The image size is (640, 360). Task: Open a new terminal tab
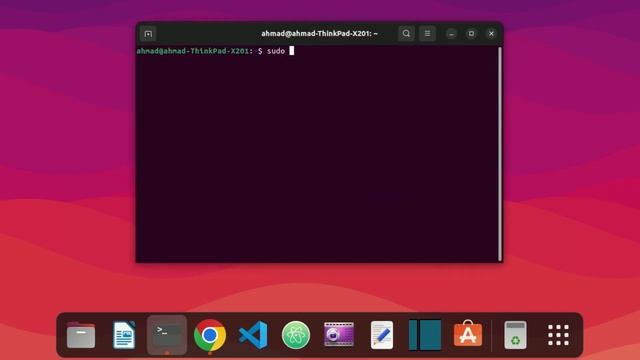click(x=148, y=33)
